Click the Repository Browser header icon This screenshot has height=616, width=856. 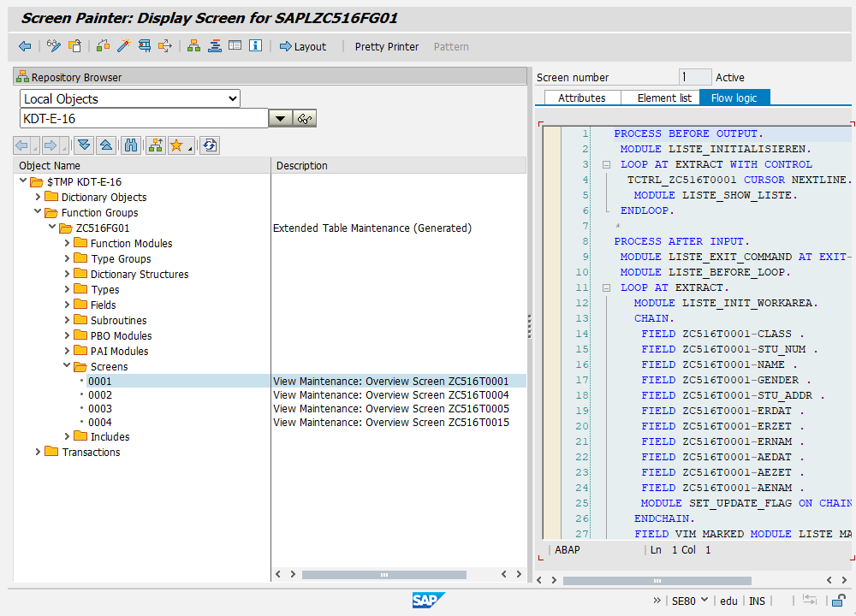click(22, 77)
